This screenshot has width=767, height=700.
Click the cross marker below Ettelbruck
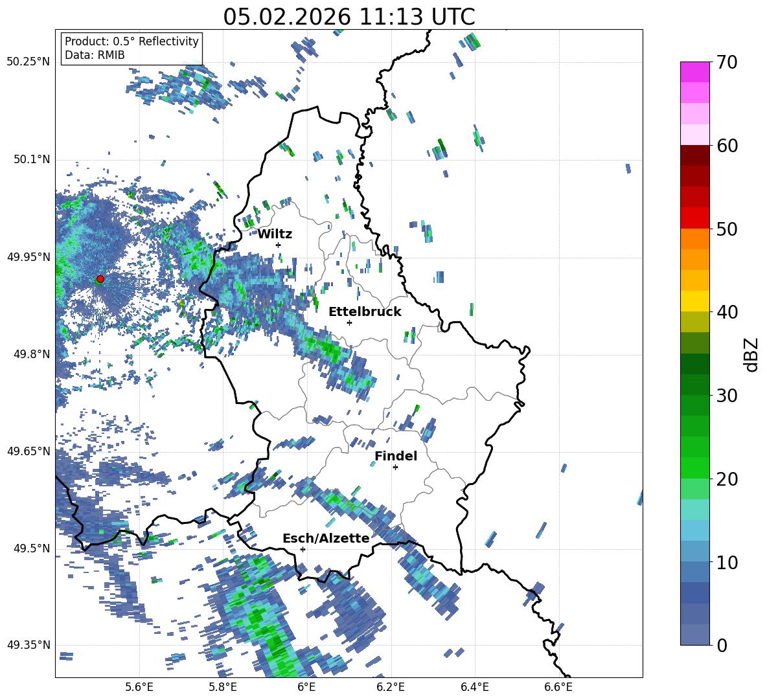click(349, 322)
